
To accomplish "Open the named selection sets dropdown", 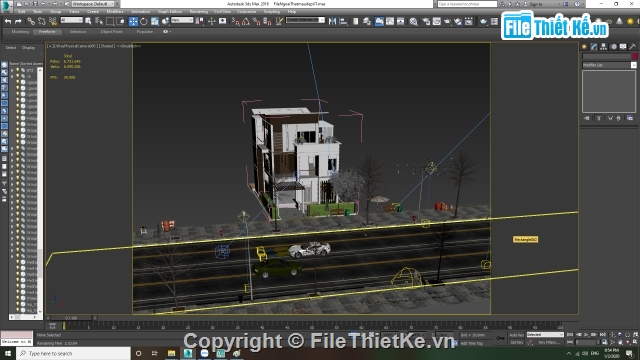I will pyautogui.click(x=305, y=20).
